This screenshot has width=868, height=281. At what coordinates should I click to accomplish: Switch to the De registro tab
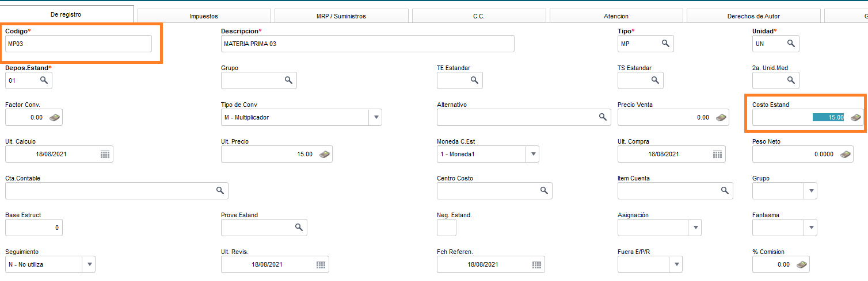coord(67,15)
